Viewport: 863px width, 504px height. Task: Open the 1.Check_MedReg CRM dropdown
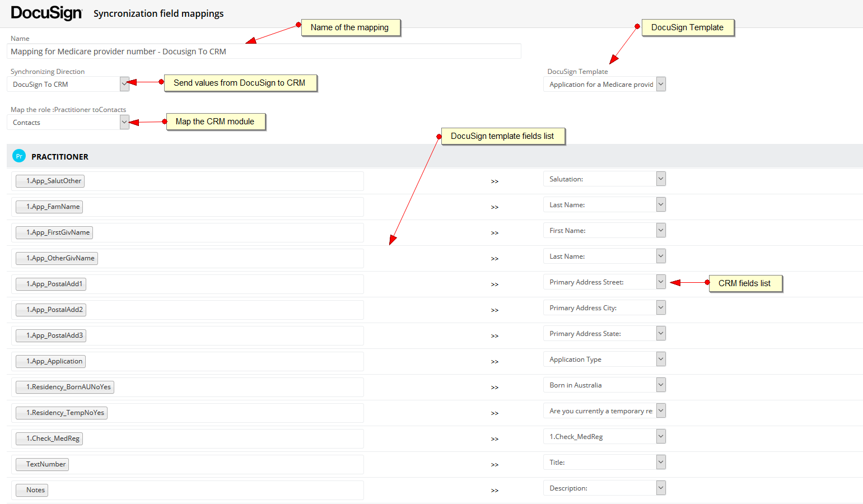[604, 436]
